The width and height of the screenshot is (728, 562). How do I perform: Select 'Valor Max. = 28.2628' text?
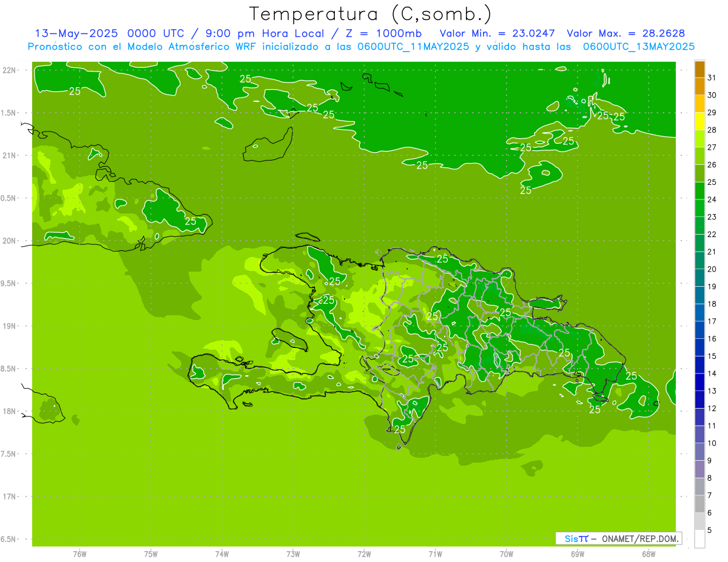click(625, 33)
